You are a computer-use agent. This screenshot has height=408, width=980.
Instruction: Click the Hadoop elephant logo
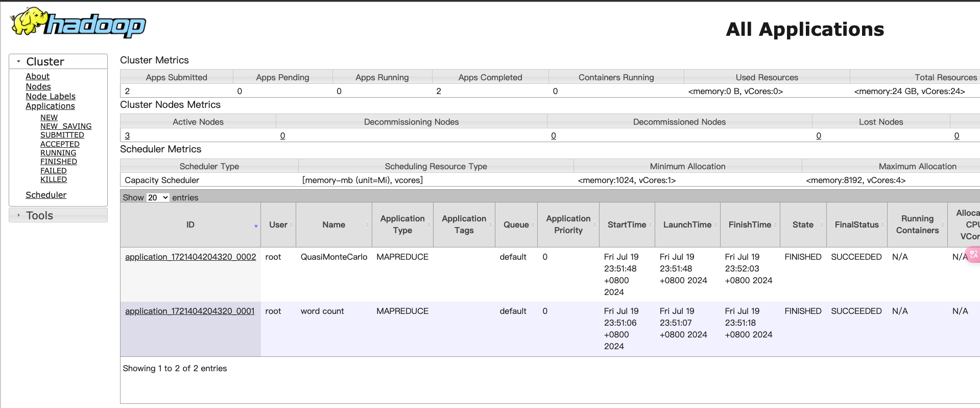(78, 23)
